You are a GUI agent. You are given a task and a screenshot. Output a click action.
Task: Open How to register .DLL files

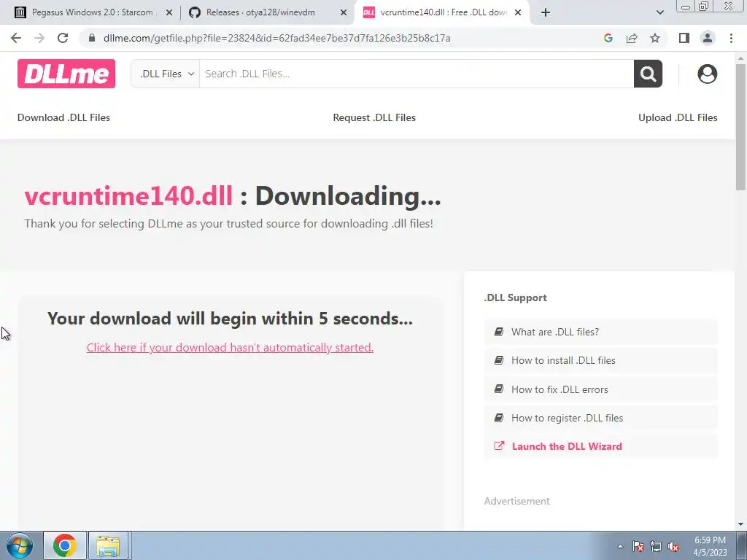601,418
